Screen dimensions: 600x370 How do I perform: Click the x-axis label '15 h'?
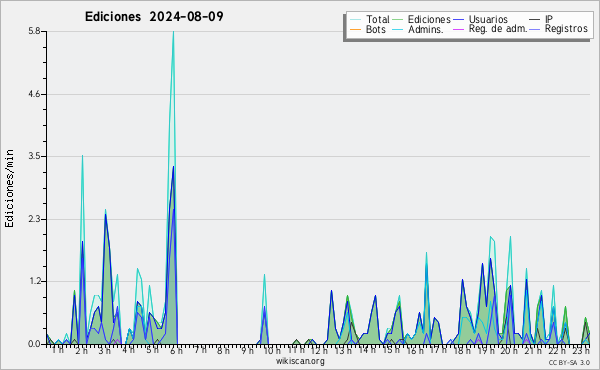click(391, 350)
